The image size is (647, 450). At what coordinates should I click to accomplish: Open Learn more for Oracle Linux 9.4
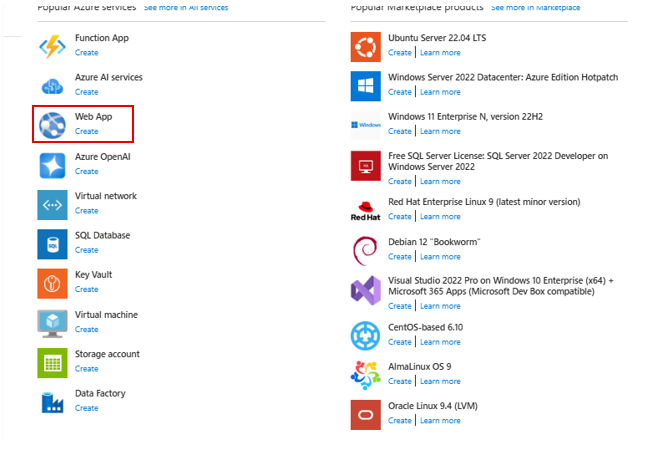coord(440,421)
